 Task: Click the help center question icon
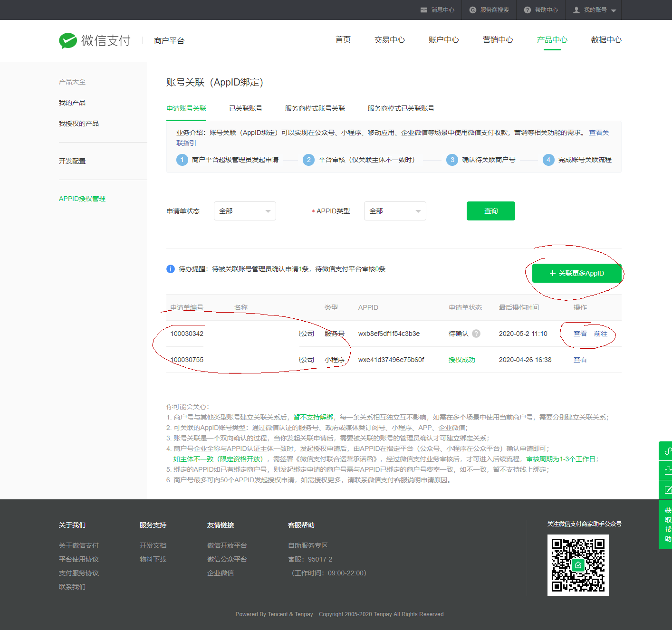[x=528, y=10]
